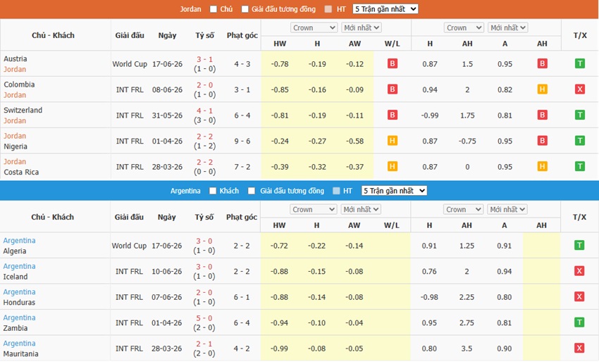Screen dimensions: 599x364
Task: Enable the Chủ checkbox for Jordan
Action: point(213,9)
